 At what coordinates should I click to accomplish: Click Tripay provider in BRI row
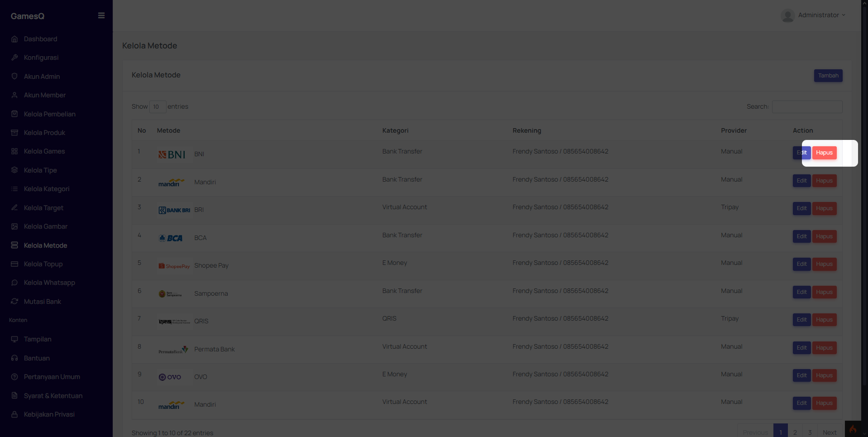pos(730,207)
